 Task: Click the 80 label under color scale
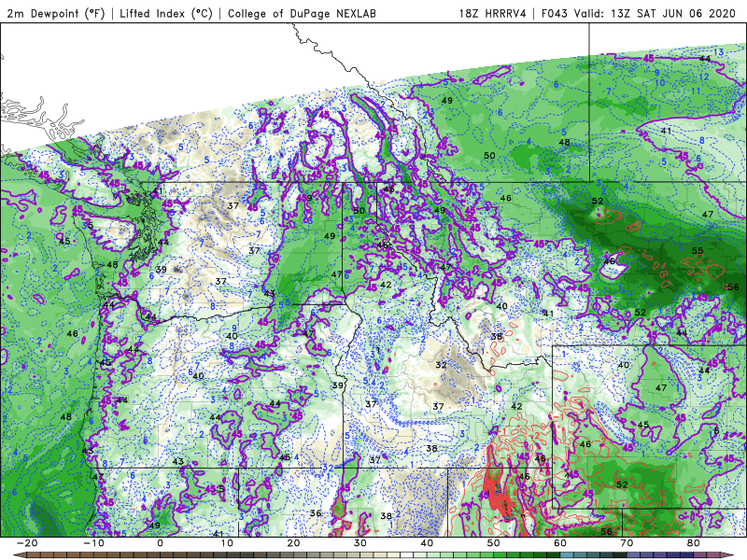pos(694,543)
